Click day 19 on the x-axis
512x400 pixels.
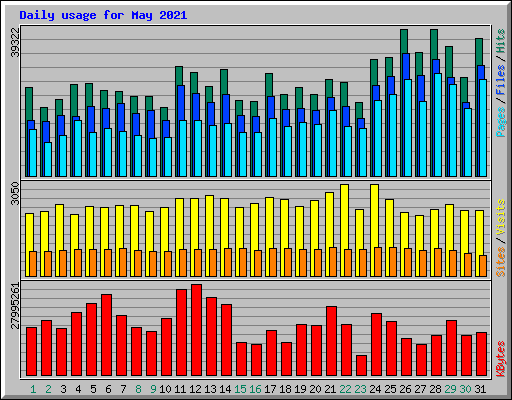click(x=300, y=389)
